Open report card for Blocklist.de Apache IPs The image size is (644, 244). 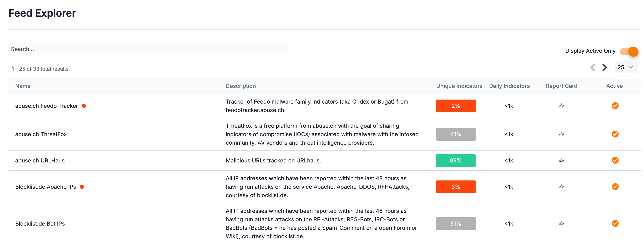pyautogui.click(x=562, y=186)
